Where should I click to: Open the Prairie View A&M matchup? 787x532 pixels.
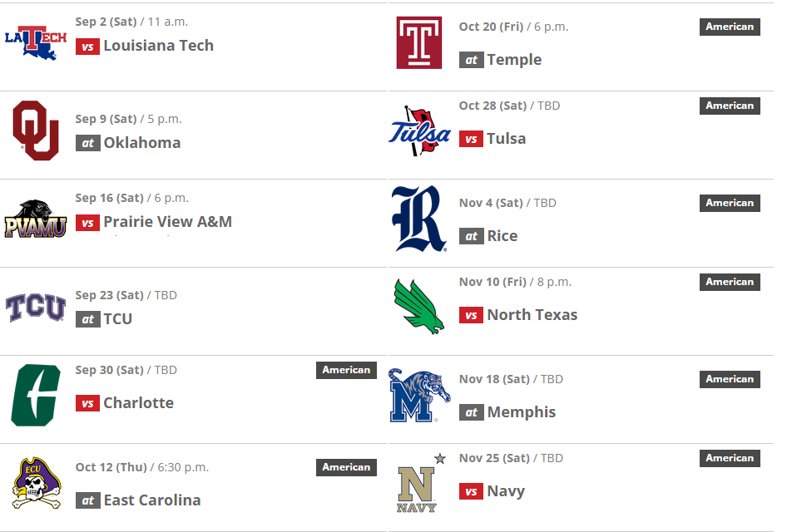168,222
